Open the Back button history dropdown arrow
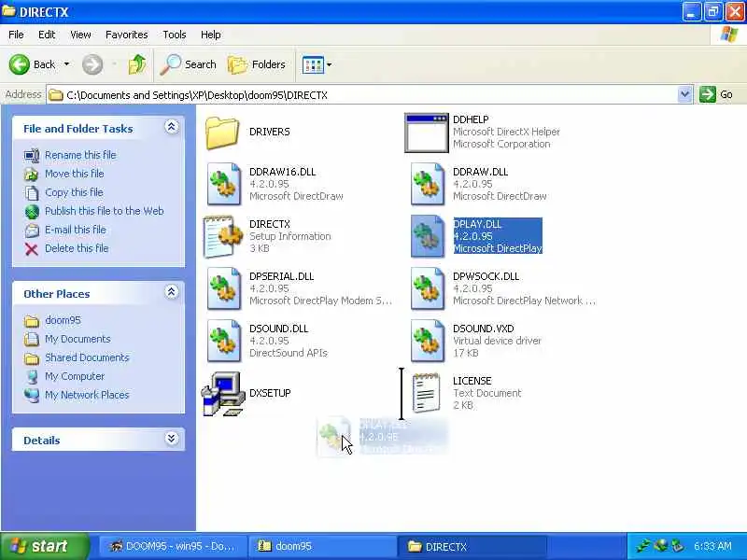Viewport: 747px width, 560px height. click(66, 64)
